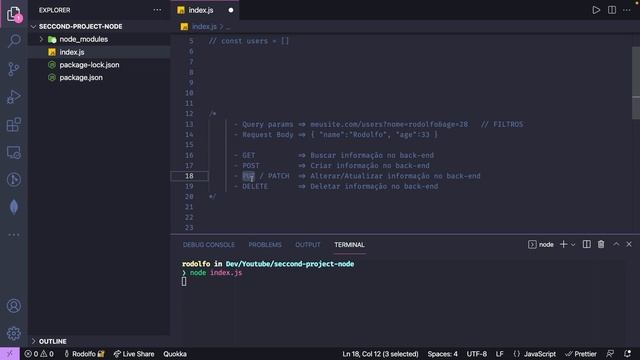Open the Explorer view in the activity bar

tap(13, 14)
